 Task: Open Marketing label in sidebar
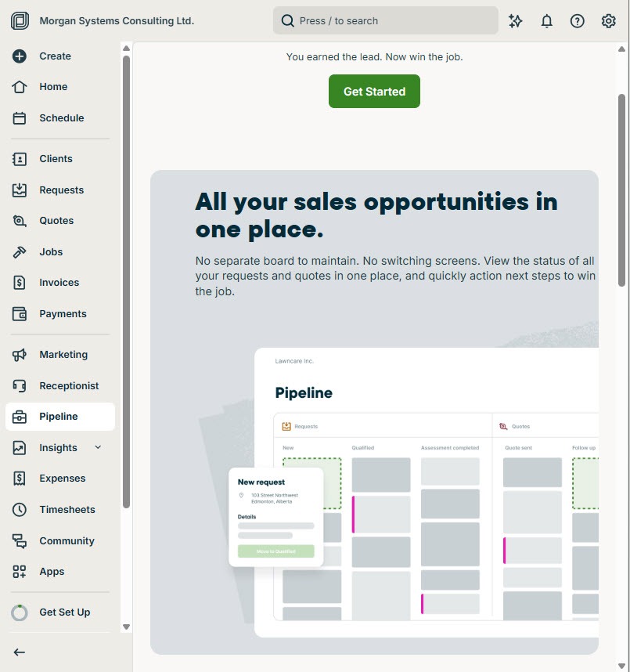point(63,355)
